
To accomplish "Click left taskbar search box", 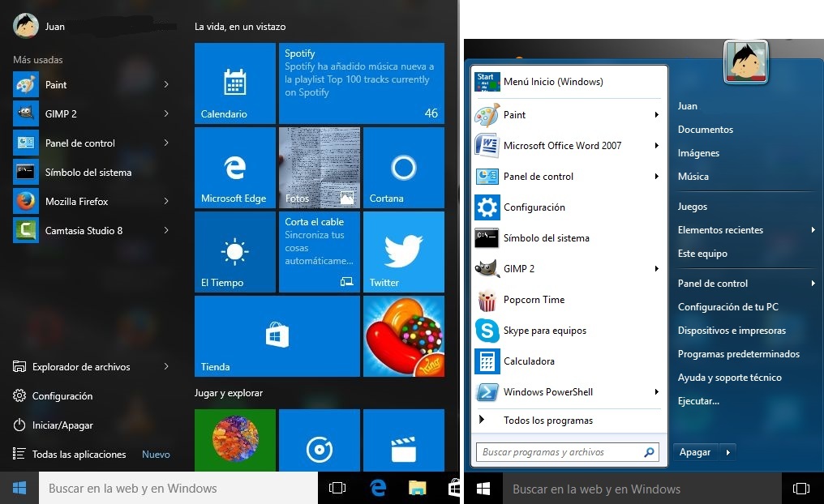I will (x=178, y=489).
